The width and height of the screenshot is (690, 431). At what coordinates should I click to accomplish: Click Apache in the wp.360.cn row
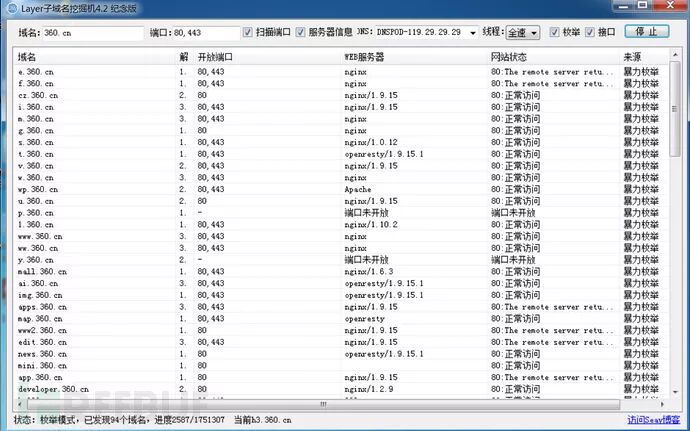[x=358, y=189]
